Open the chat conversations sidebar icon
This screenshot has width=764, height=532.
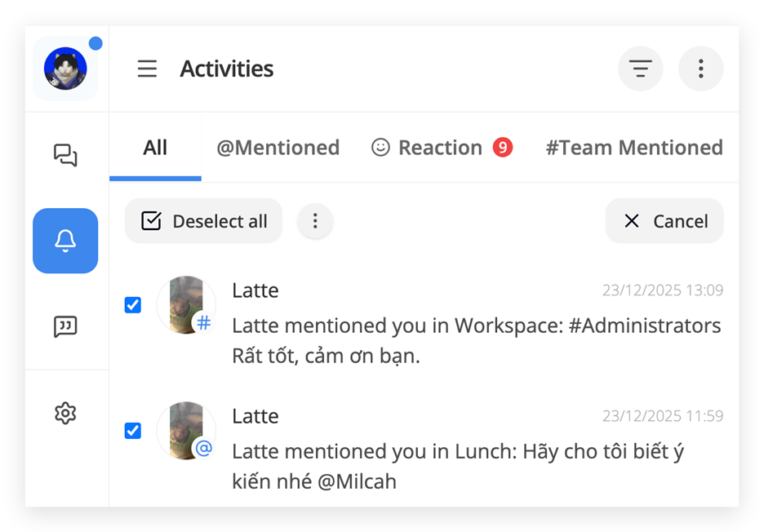pyautogui.click(x=65, y=155)
